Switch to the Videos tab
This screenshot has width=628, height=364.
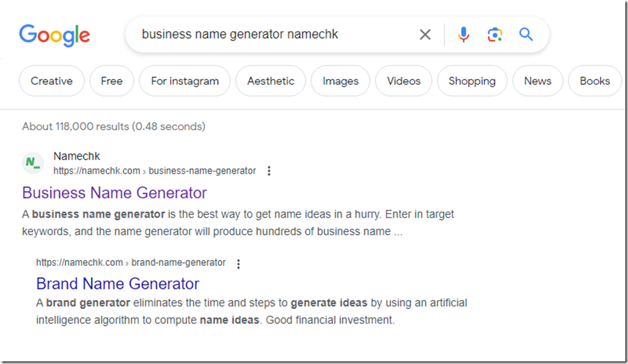click(x=403, y=81)
